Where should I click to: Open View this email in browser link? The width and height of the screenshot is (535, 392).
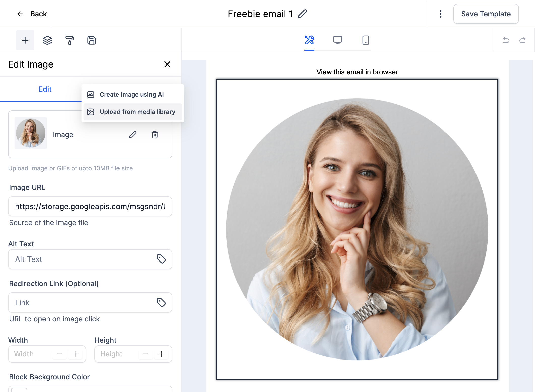(x=357, y=72)
